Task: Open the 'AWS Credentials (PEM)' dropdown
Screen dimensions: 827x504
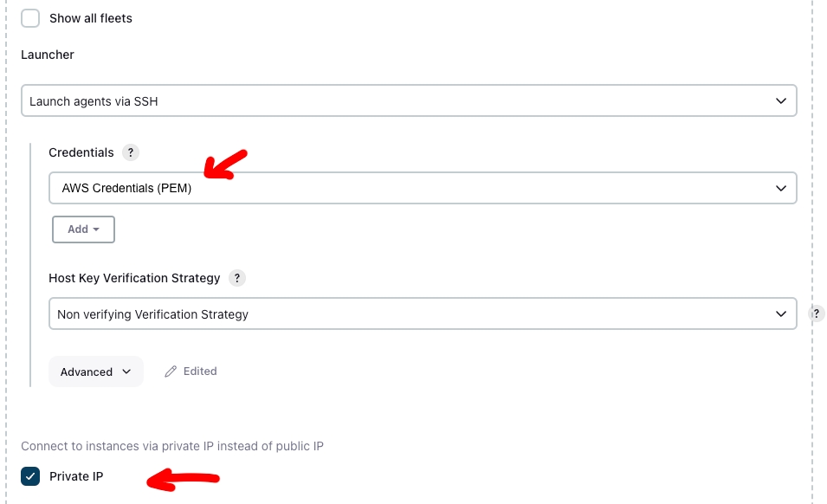Action: coord(422,187)
